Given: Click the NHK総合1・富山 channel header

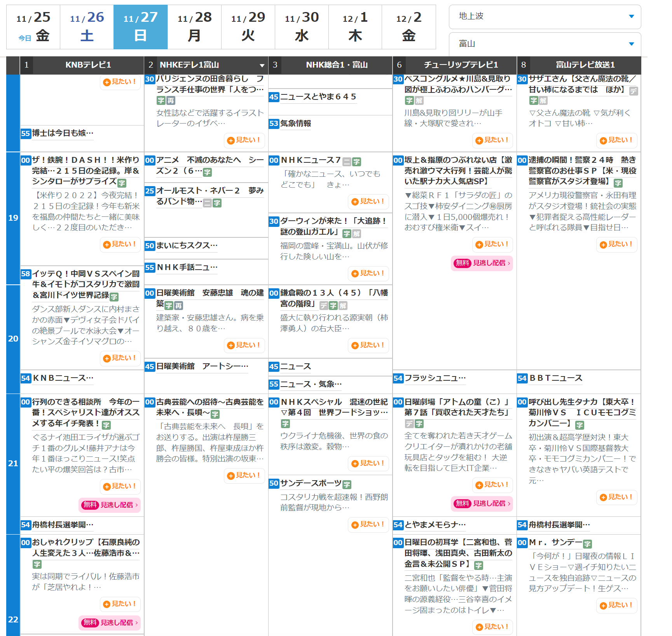Looking at the screenshot, I should tap(336, 65).
